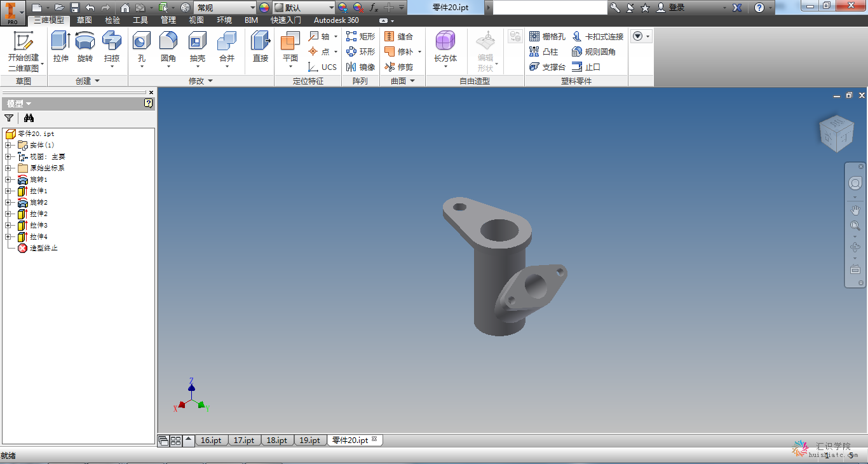Select the Rule Fillet (规则圆角) tool
Image resolution: width=868 pixels, height=464 pixels.
(594, 51)
